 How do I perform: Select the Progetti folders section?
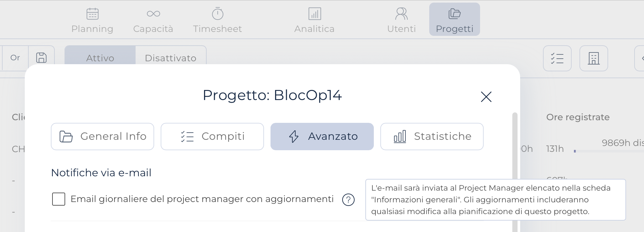(x=455, y=20)
